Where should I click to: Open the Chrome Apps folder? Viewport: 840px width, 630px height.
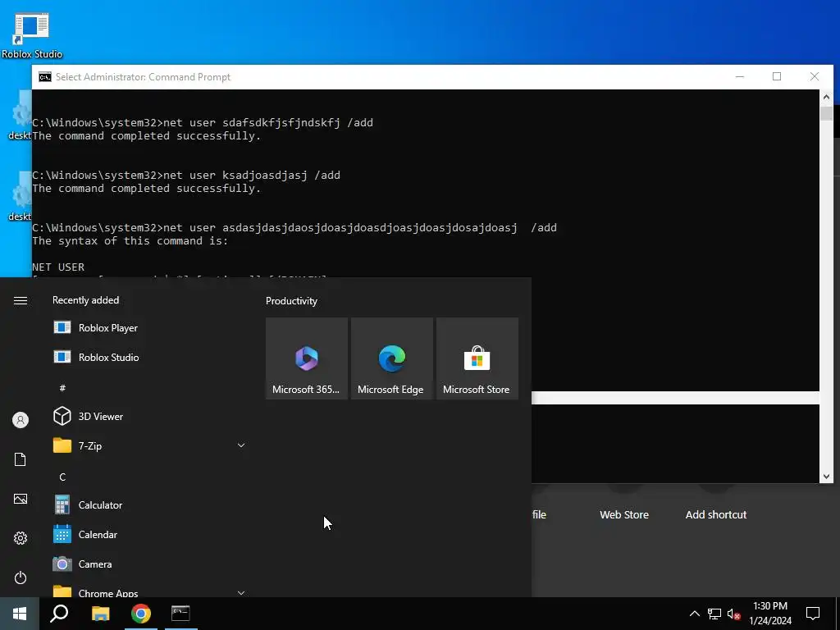point(150,591)
